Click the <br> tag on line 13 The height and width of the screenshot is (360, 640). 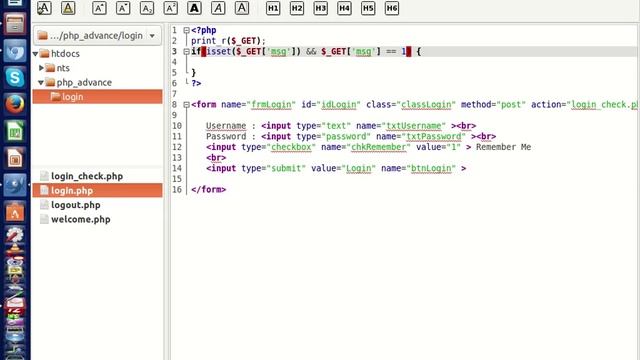pos(216,158)
